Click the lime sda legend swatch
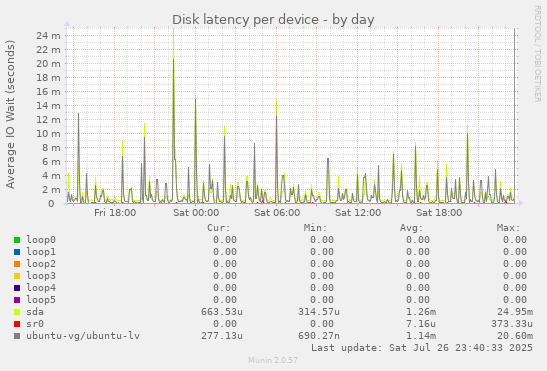The height and width of the screenshot is (371, 547). pyautogui.click(x=17, y=312)
